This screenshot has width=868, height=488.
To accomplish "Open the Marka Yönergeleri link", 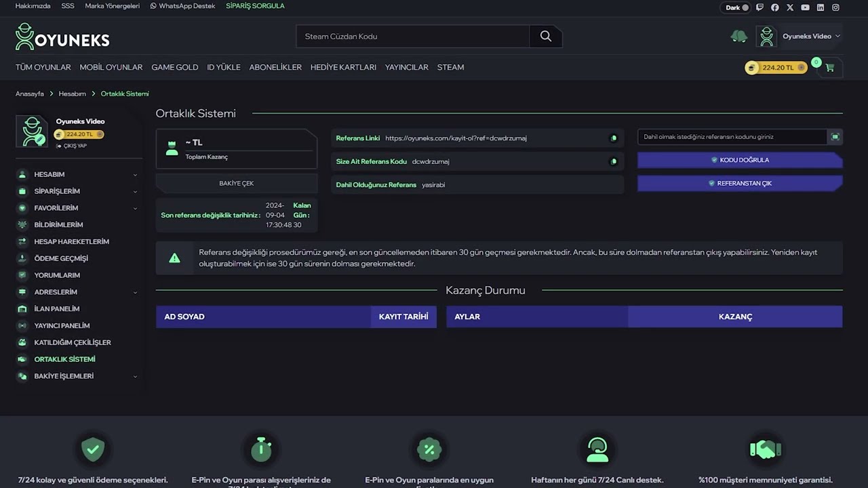I will (112, 6).
